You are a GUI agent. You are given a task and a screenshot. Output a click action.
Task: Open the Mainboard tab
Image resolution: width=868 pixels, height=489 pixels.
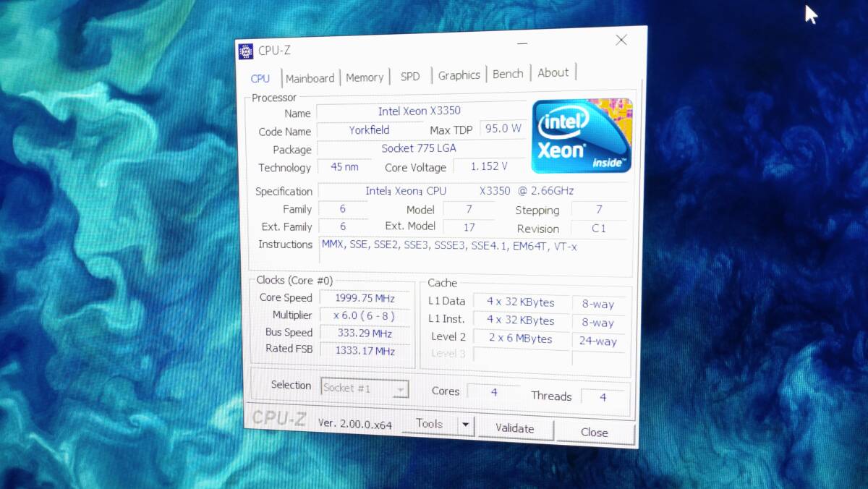pyautogui.click(x=310, y=78)
